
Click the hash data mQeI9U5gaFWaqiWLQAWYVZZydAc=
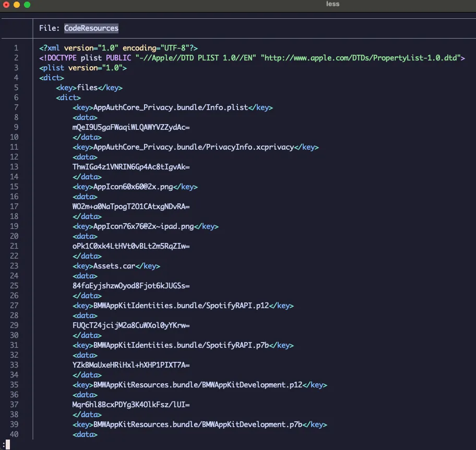click(131, 127)
